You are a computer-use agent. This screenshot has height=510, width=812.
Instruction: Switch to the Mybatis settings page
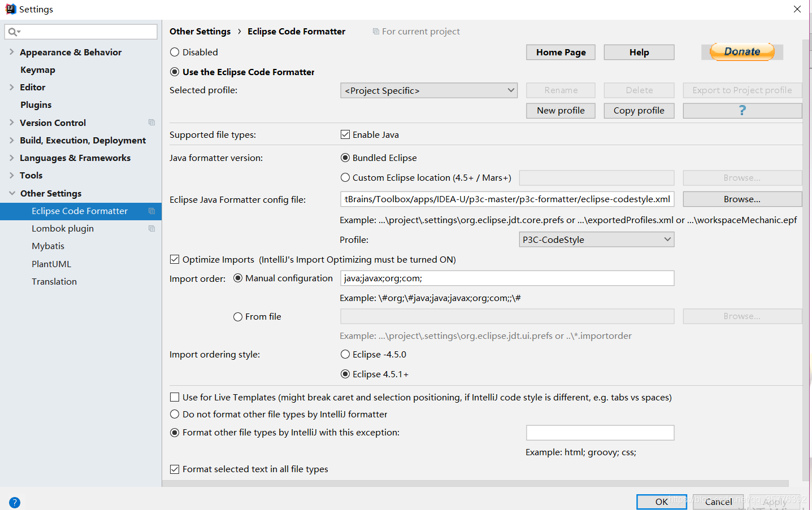coord(48,246)
